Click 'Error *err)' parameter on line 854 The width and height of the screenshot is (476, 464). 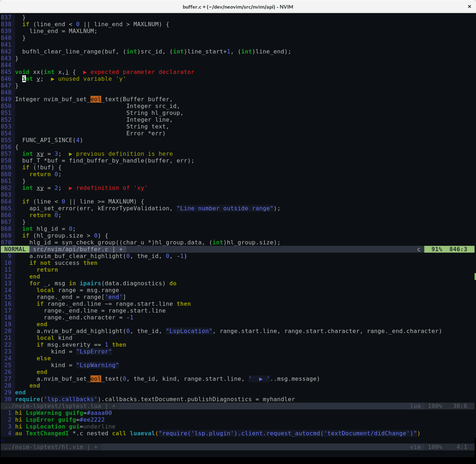tap(146, 133)
